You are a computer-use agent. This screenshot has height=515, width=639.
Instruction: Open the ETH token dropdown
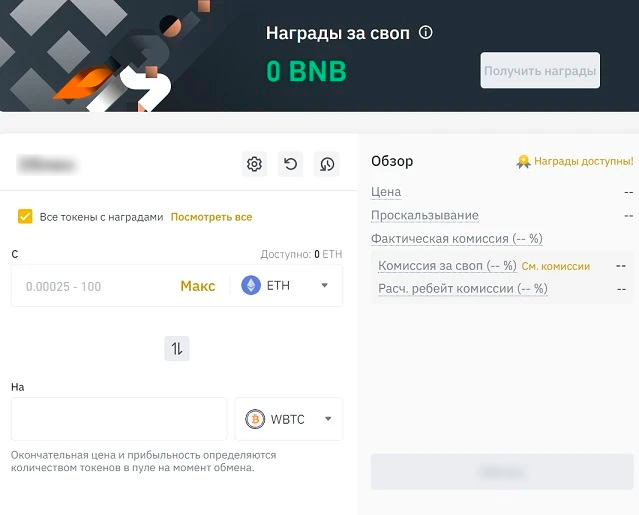click(286, 285)
